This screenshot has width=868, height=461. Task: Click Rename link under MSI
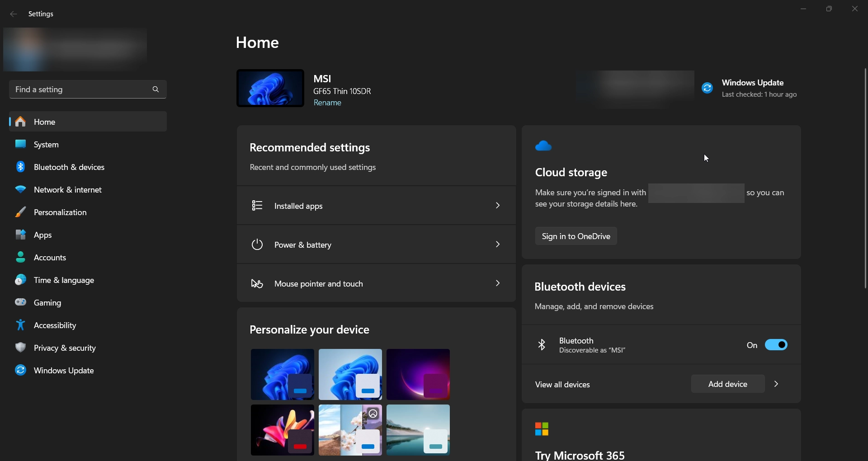pos(327,103)
